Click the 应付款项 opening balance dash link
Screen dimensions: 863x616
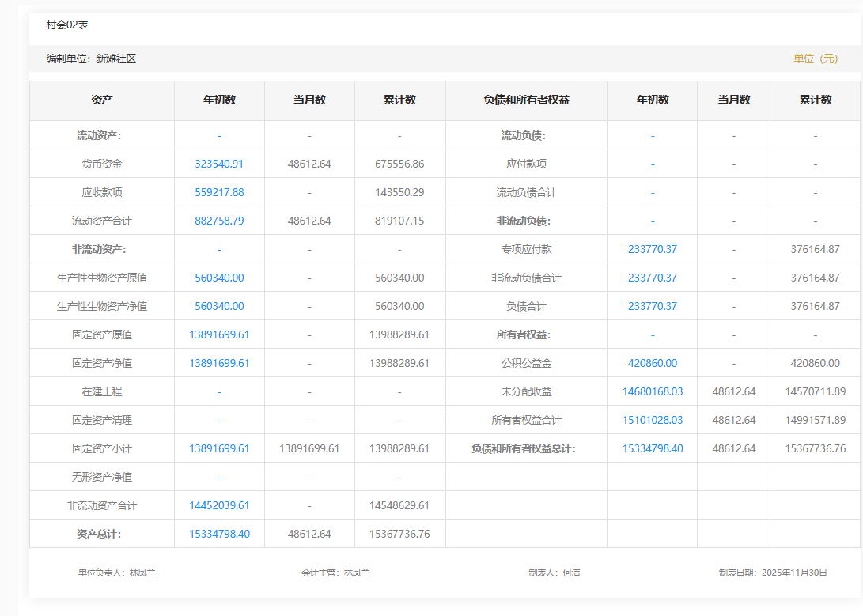[x=653, y=164]
